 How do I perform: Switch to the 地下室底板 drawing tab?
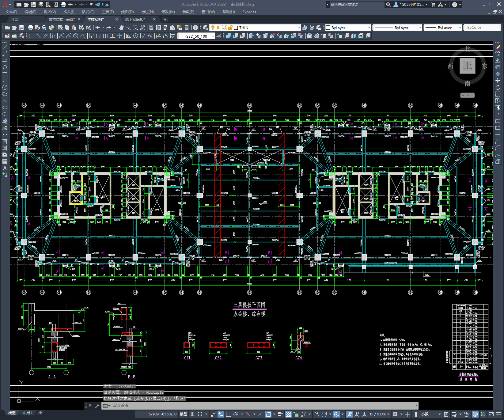(135, 19)
